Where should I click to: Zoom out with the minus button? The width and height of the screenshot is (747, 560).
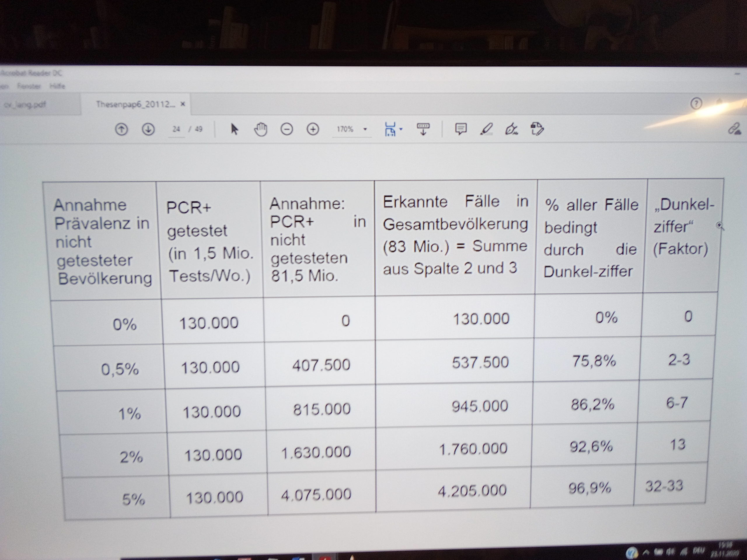(287, 129)
